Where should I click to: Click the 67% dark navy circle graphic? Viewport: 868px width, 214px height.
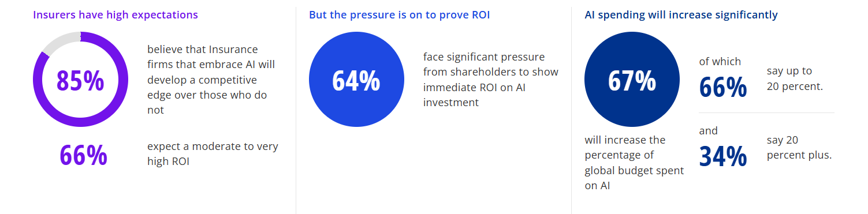[x=632, y=80]
